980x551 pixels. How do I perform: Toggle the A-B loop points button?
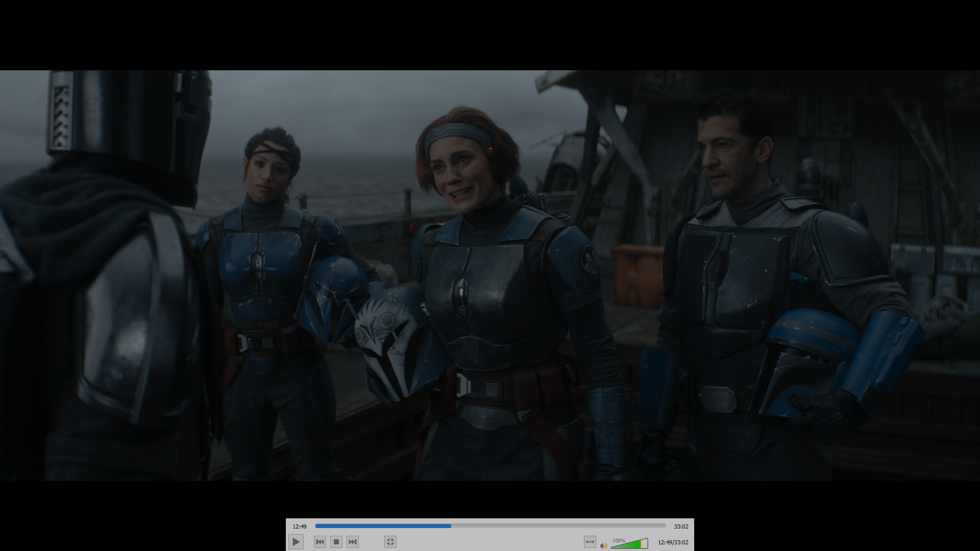(x=590, y=542)
